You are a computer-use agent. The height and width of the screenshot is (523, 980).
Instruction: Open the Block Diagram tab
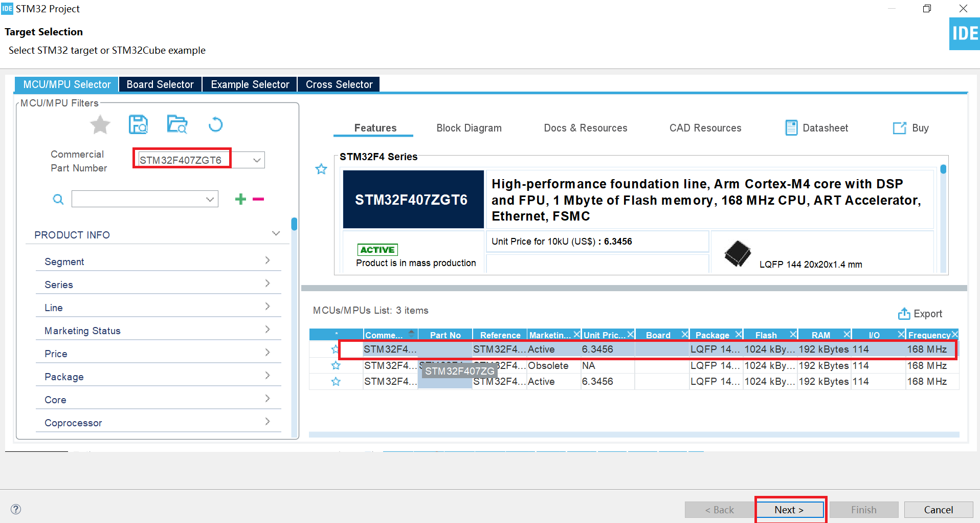pyautogui.click(x=469, y=128)
